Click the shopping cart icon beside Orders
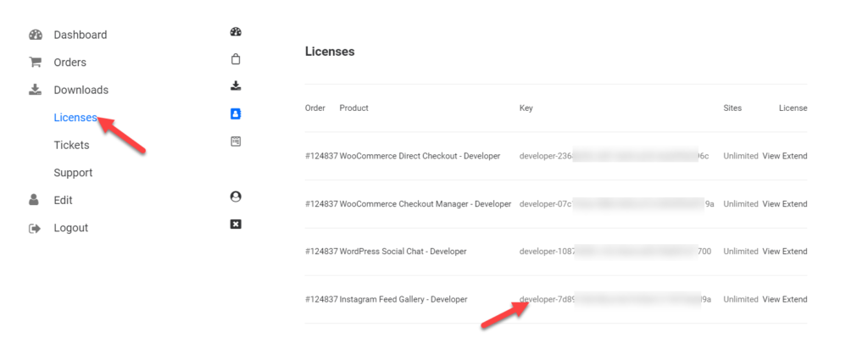 36,63
